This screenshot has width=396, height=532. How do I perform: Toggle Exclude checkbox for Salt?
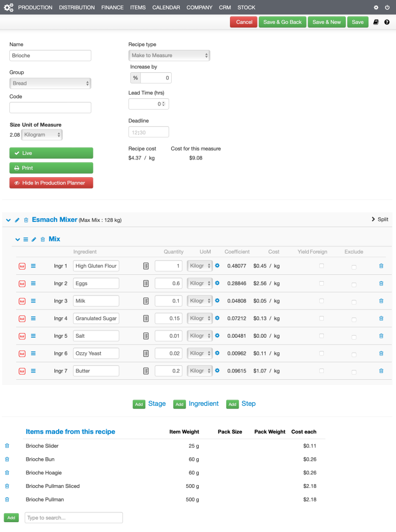click(x=354, y=337)
